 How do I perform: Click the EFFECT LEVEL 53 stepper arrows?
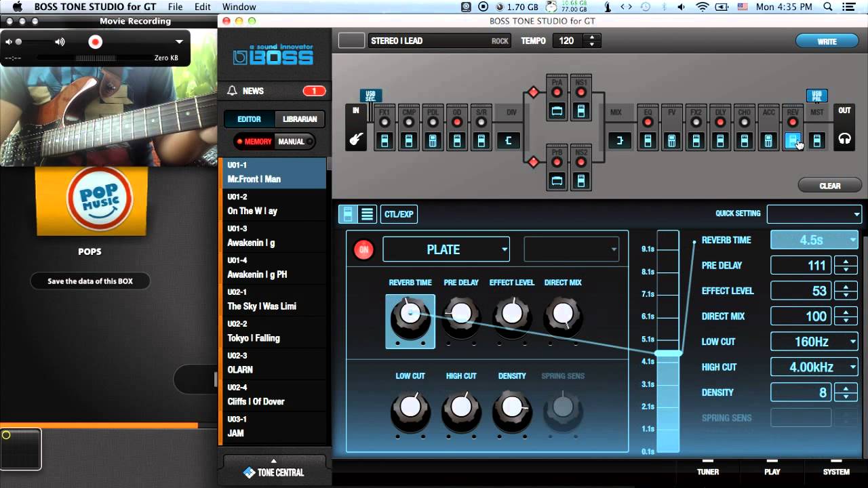tap(846, 291)
